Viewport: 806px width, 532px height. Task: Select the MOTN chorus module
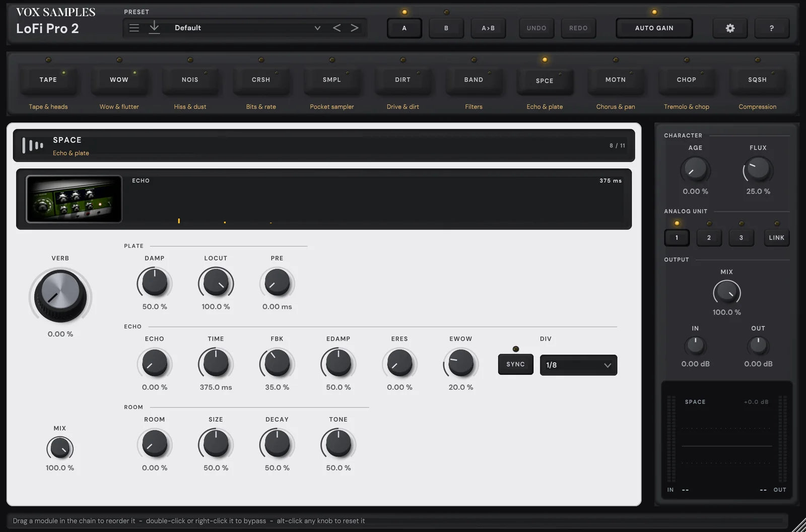pyautogui.click(x=616, y=80)
